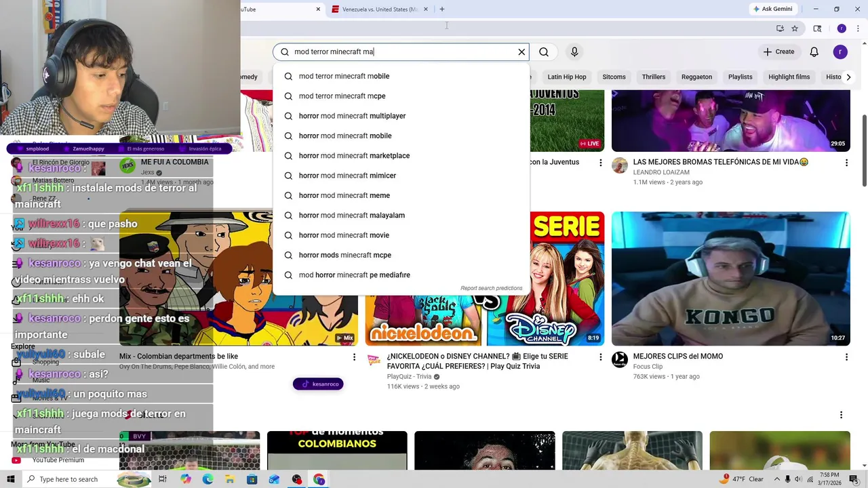
Task: Select horror mods minecraft mcpe suggestion
Action: click(401, 255)
